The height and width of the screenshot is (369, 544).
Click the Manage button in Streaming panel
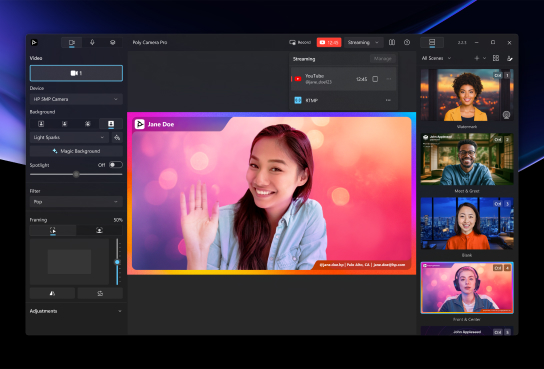(383, 59)
